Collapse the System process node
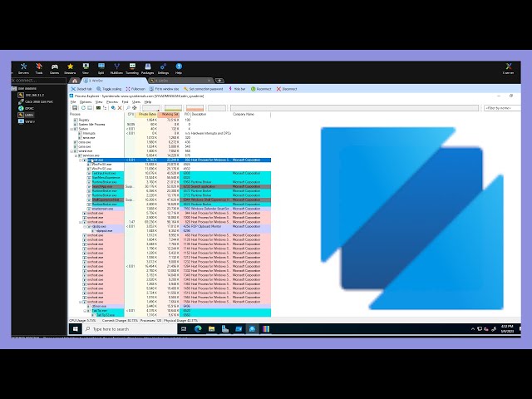Image resolution: width=532 pixels, height=399 pixels. (x=72, y=129)
